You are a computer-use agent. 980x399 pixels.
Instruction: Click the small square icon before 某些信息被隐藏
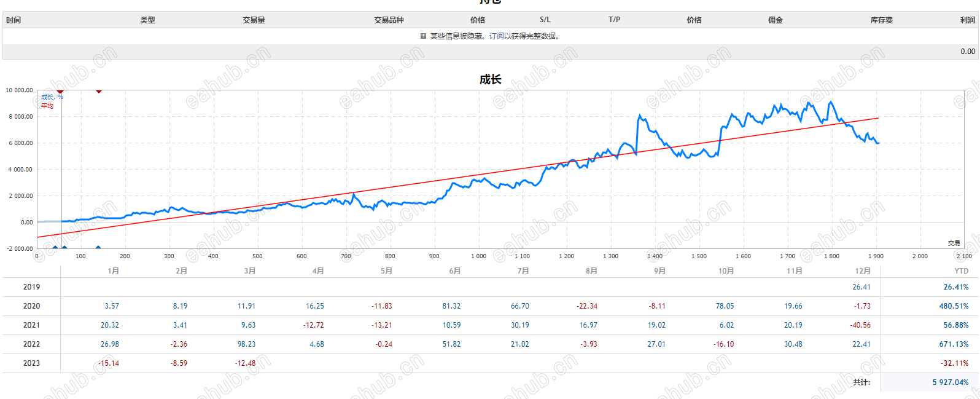(x=423, y=36)
